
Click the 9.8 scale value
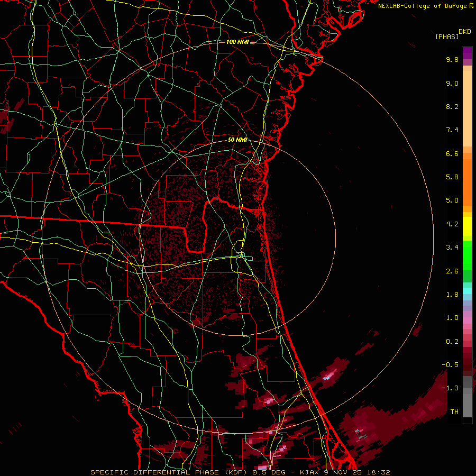click(x=452, y=59)
